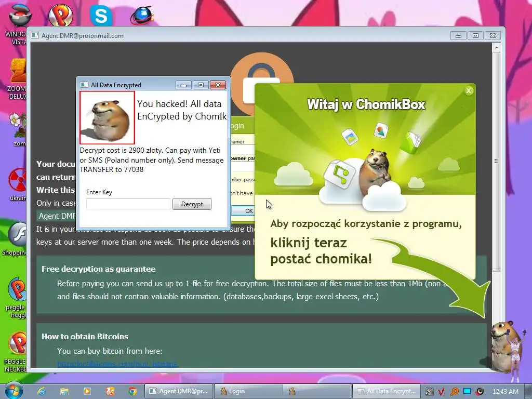532x399 pixels.
Task: Maximize the All Data Encrypted window
Action: pyautogui.click(x=201, y=85)
